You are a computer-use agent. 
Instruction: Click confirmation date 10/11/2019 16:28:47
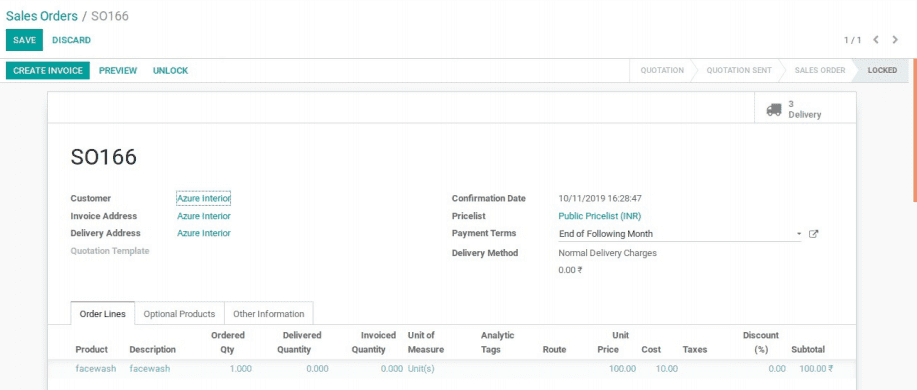click(600, 199)
